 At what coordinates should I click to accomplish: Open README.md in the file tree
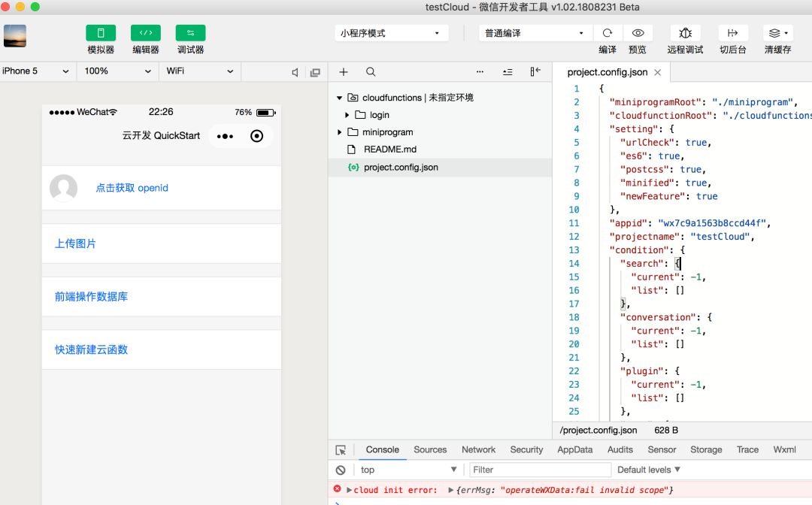click(x=390, y=150)
